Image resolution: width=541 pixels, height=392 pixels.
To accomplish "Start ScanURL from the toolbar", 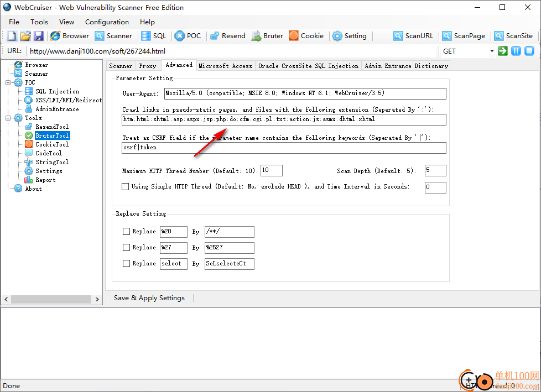I will pyautogui.click(x=413, y=36).
